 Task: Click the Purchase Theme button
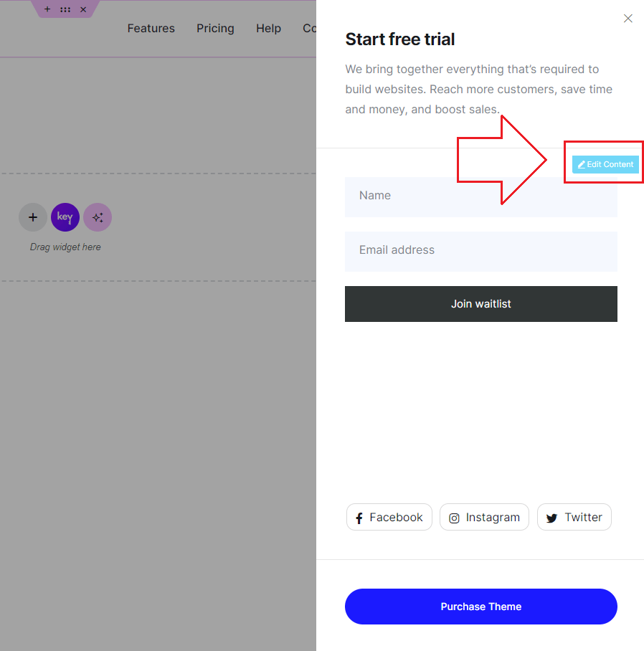click(480, 607)
